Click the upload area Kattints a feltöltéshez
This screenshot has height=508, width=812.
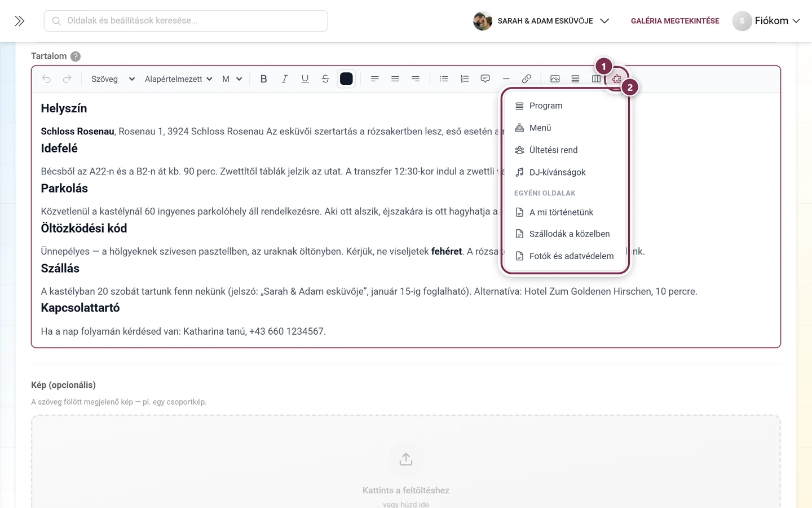tap(406, 462)
